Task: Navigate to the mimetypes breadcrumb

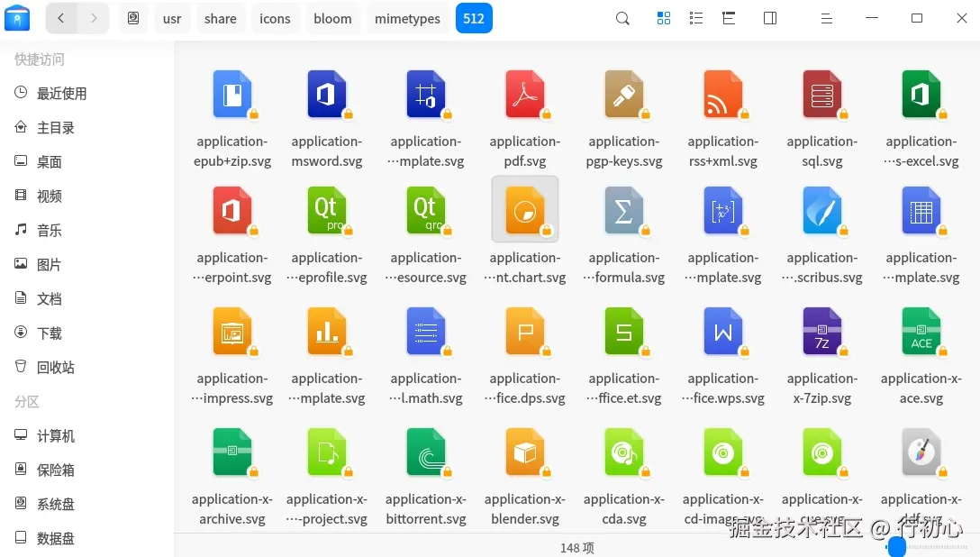Action: coord(407,19)
